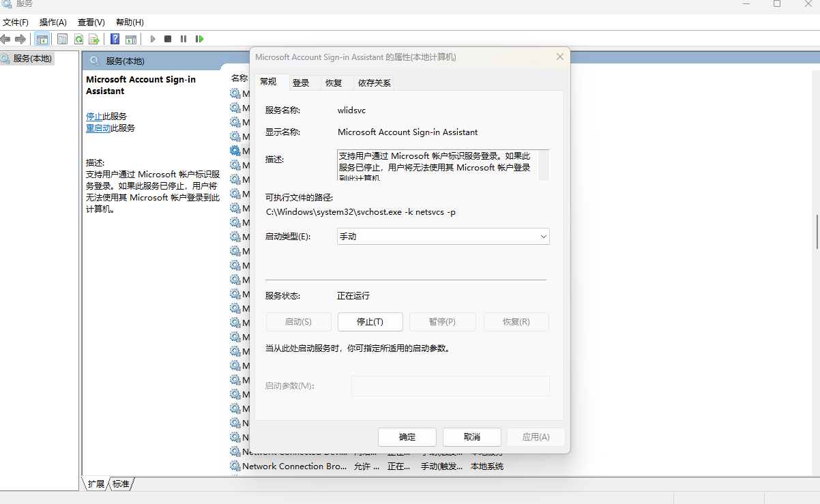The image size is (820, 504).
Task: Click the svchost.exe executable path text
Action: (361, 212)
